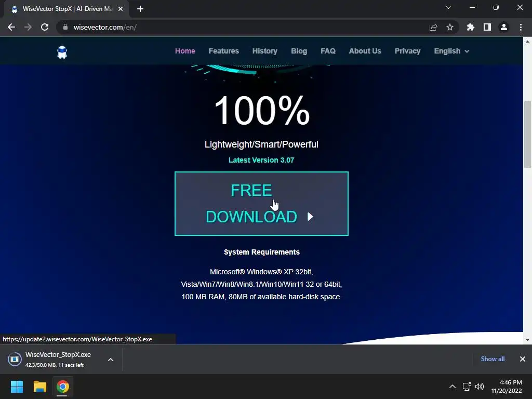532x399 pixels.
Task: Open the Chrome three-dot menu
Action: click(x=521, y=27)
